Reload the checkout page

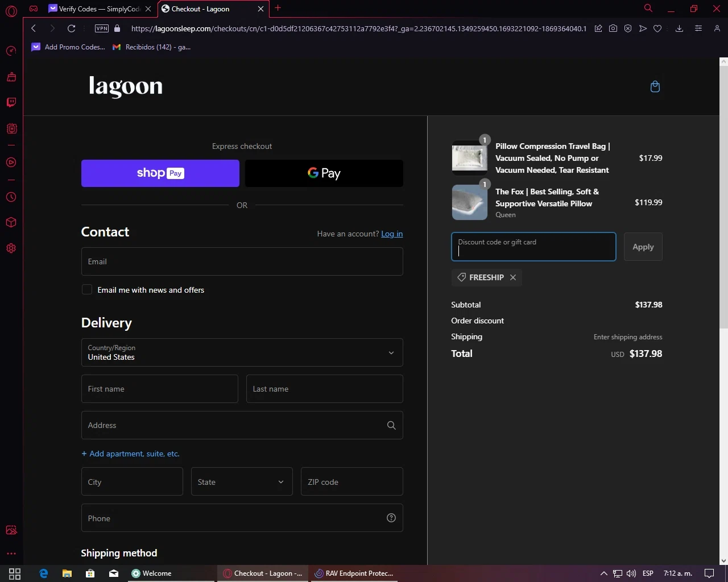point(71,28)
